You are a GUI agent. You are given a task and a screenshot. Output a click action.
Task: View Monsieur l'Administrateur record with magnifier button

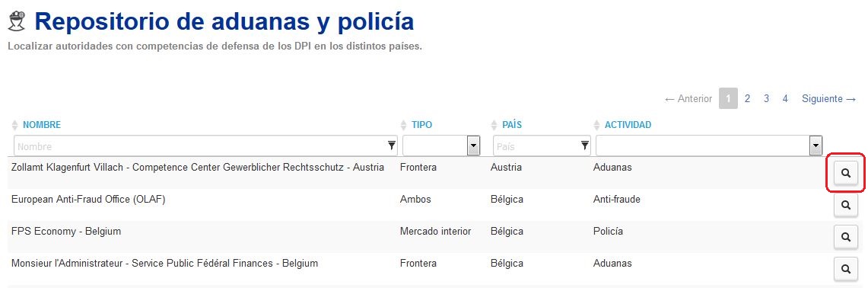coord(845,269)
